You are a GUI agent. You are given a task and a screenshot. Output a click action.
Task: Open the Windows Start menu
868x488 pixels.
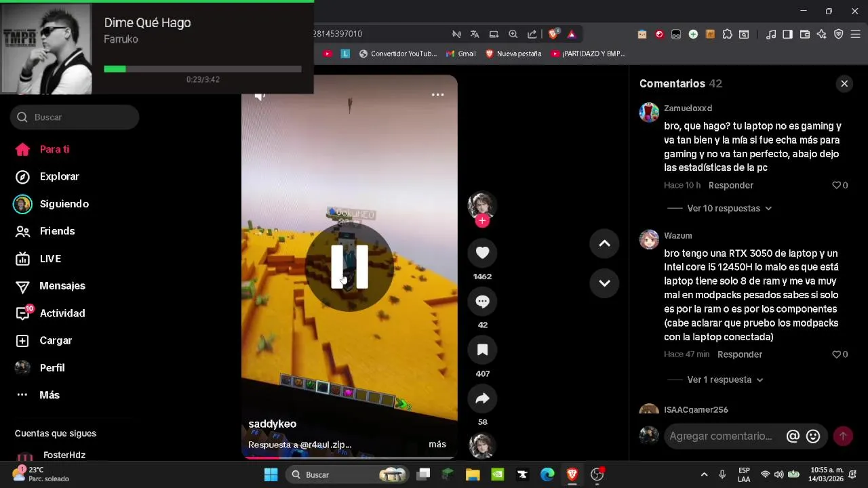271,474
